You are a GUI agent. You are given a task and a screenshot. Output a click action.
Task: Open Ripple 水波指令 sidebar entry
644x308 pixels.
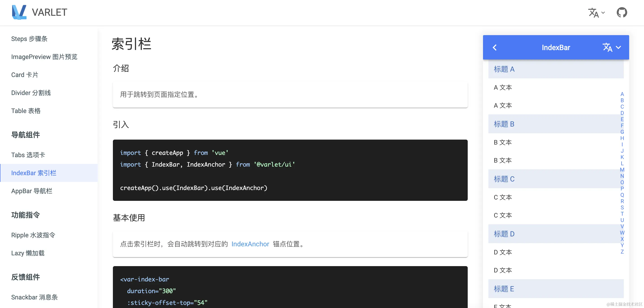(33, 235)
